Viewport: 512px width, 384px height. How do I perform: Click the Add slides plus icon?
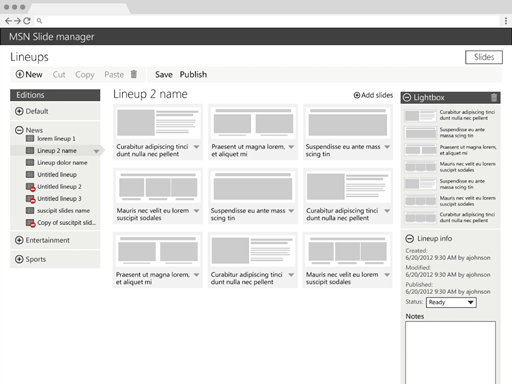(x=357, y=95)
